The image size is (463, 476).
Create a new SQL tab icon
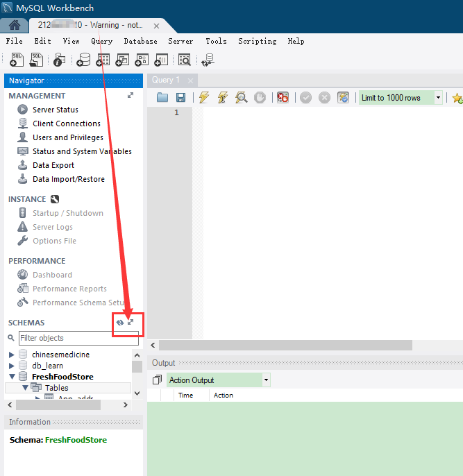pos(17,60)
